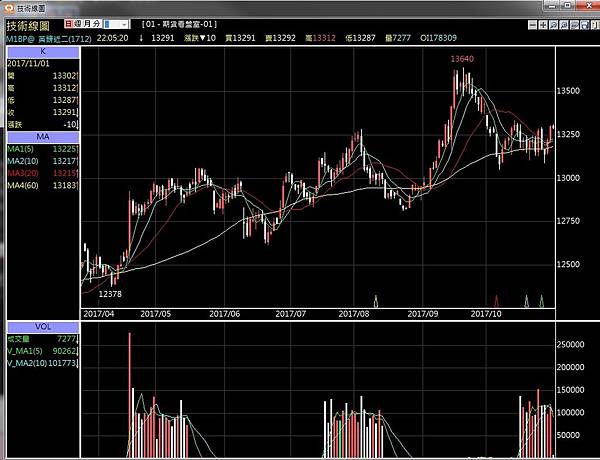Click the VOL panel header
Viewport: 600px width, 460px height.
click(43, 327)
